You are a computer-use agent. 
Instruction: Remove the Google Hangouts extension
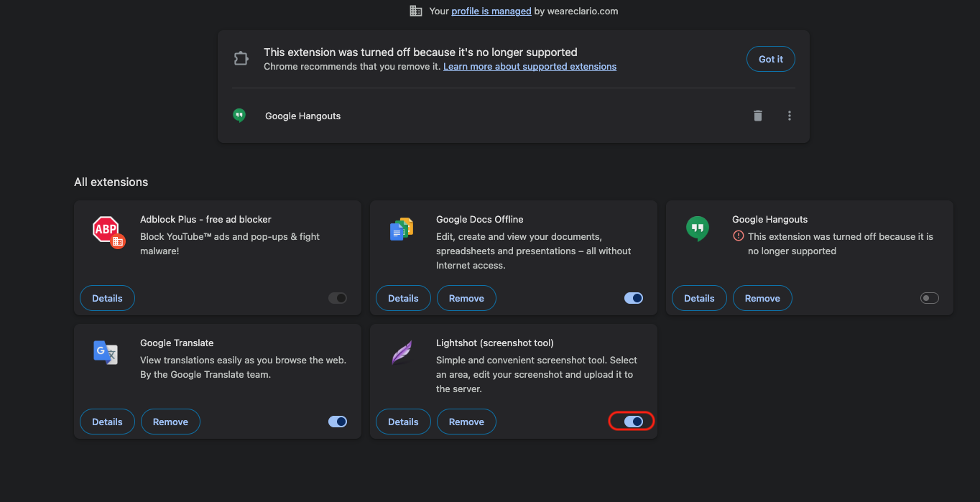coord(762,298)
